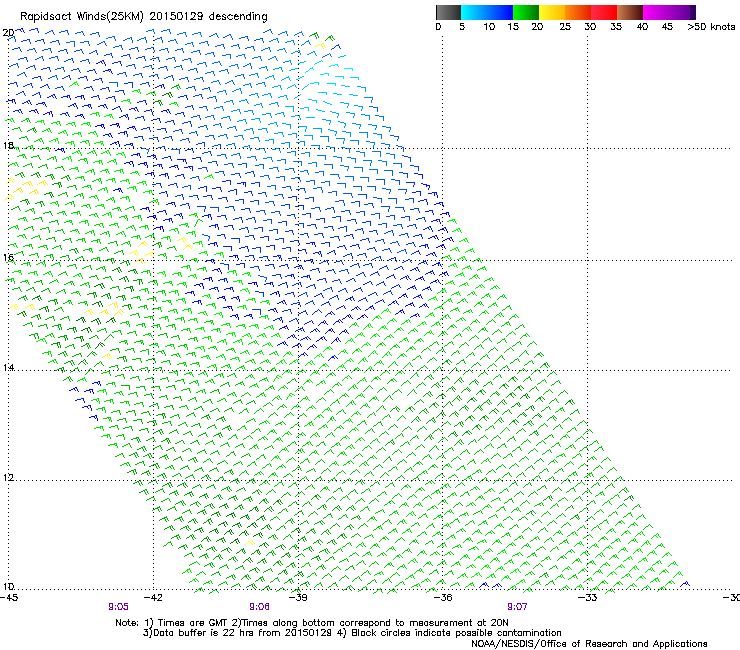The height and width of the screenshot is (650, 740).
Task: Click the '25' legend scale value
Action: point(565,27)
